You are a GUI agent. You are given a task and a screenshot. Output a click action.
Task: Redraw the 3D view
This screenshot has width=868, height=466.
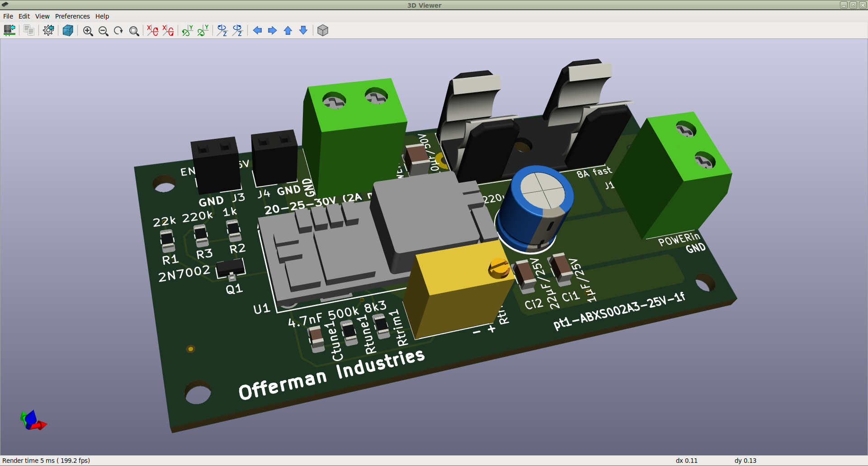118,31
